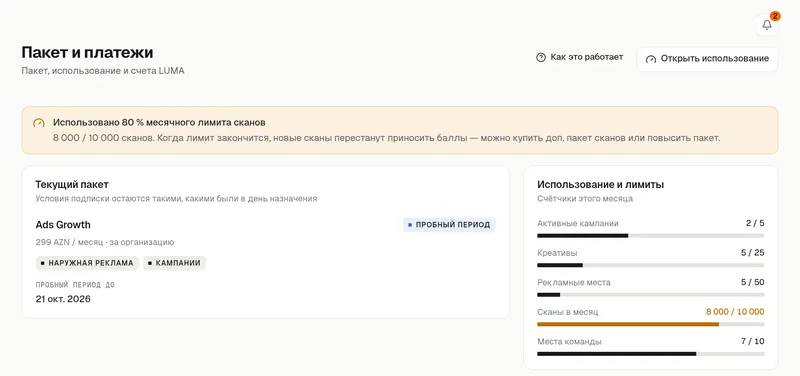The width and height of the screenshot is (800, 376).
Task: Click the 'Креативы' progress bar
Action: coord(651,265)
